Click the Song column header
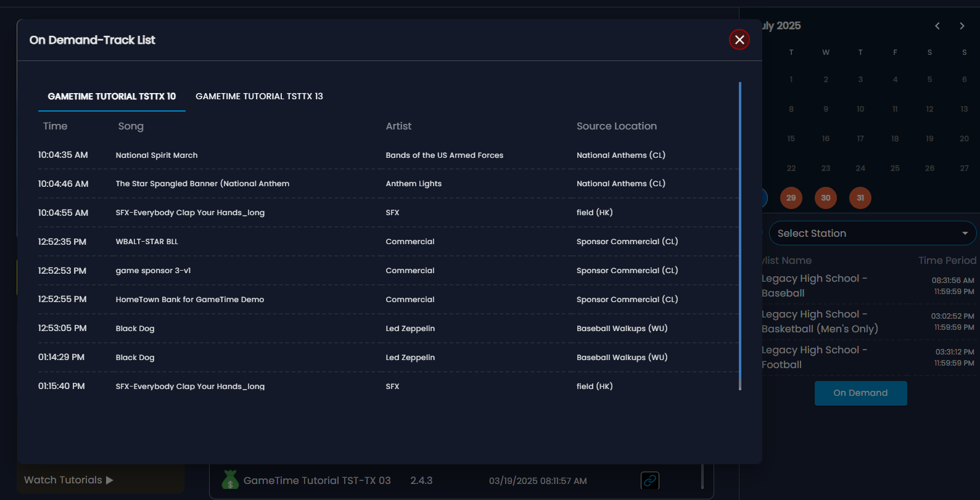This screenshot has width=980, height=500. tap(131, 126)
